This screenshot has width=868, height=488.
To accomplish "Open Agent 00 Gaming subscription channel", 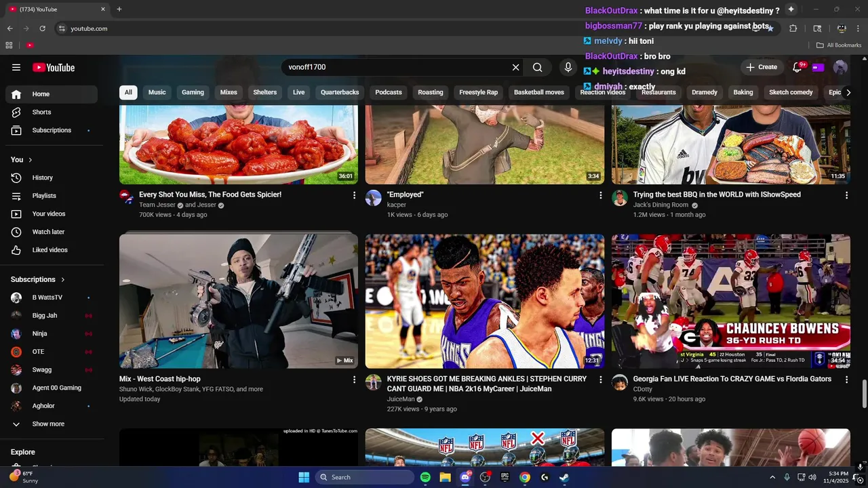I will [52, 388].
